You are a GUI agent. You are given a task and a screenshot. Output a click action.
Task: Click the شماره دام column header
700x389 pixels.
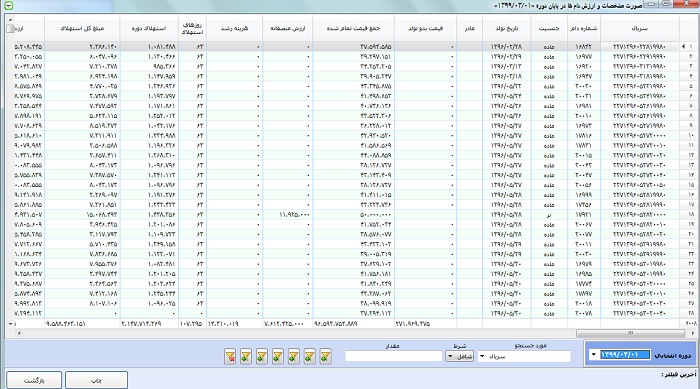[584, 28]
